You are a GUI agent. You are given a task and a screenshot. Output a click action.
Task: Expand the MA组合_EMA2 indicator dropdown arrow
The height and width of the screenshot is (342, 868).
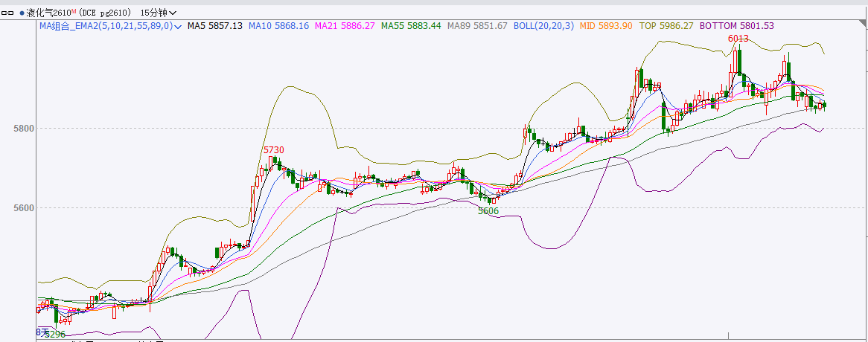click(178, 26)
